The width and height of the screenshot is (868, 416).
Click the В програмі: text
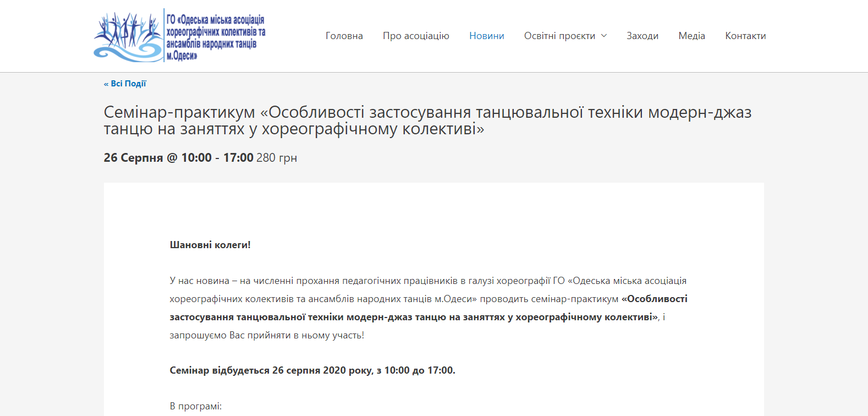(195, 406)
